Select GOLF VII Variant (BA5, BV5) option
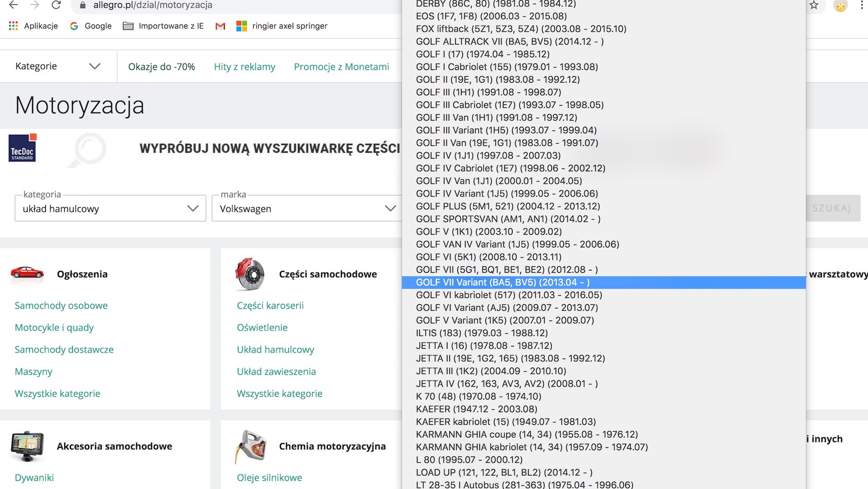This screenshot has width=868, height=489. pyautogui.click(x=604, y=282)
